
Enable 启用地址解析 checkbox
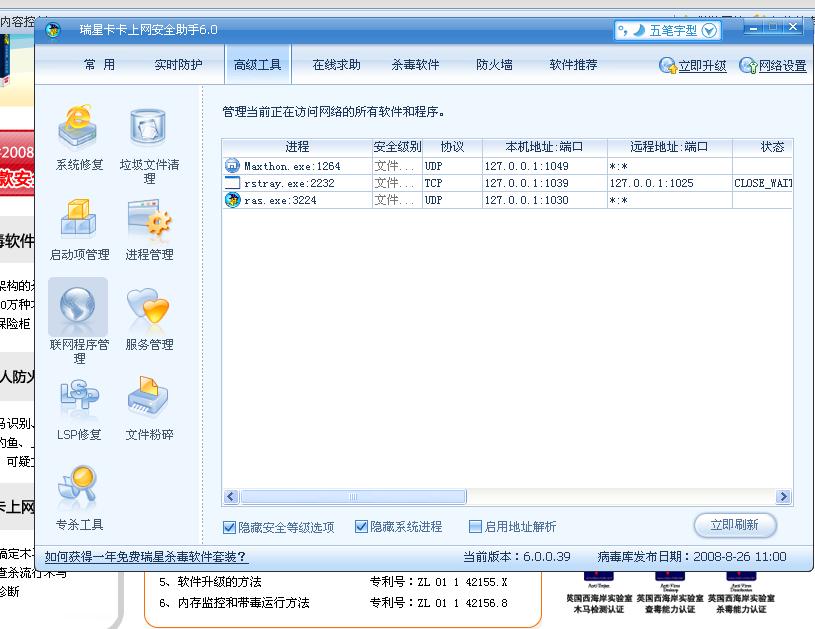[475, 527]
